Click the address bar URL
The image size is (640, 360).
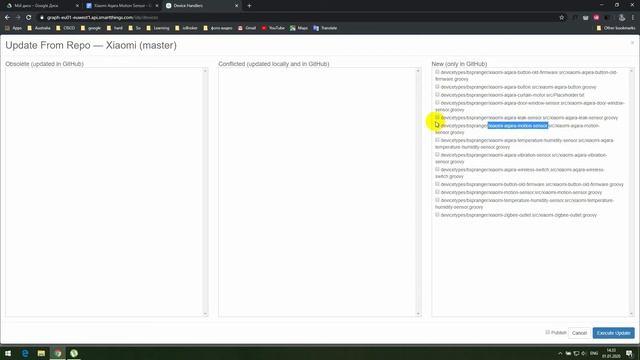click(102, 18)
